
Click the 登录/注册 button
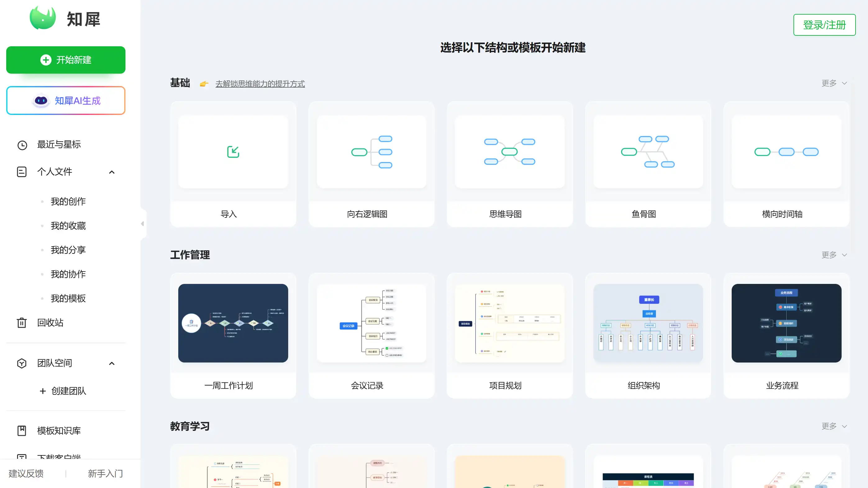tap(824, 25)
